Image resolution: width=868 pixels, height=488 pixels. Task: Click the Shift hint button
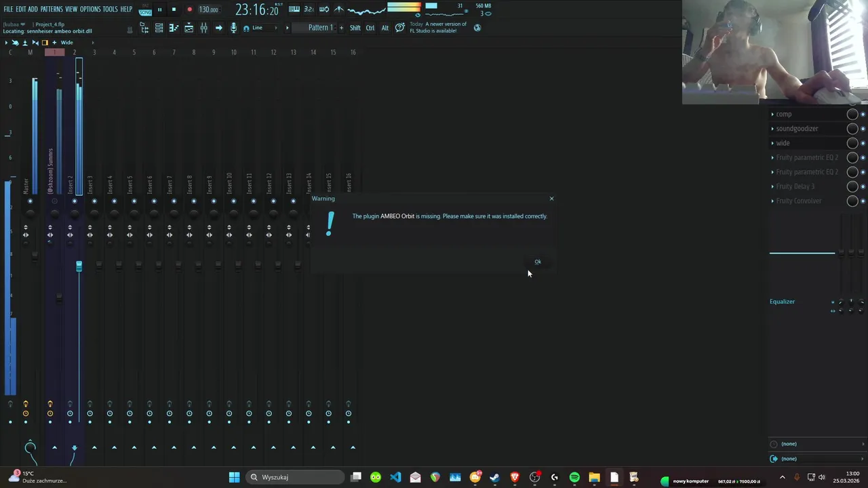(x=355, y=28)
